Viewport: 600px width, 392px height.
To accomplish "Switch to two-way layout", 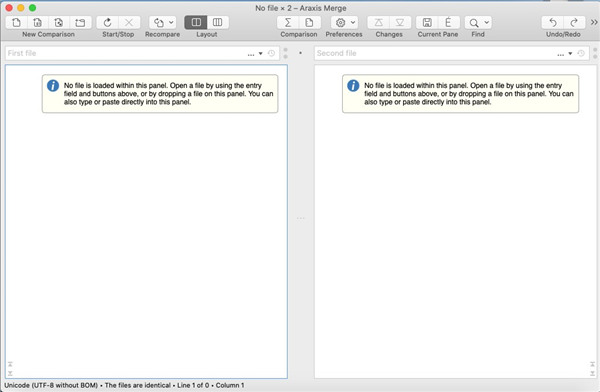I will [x=196, y=23].
